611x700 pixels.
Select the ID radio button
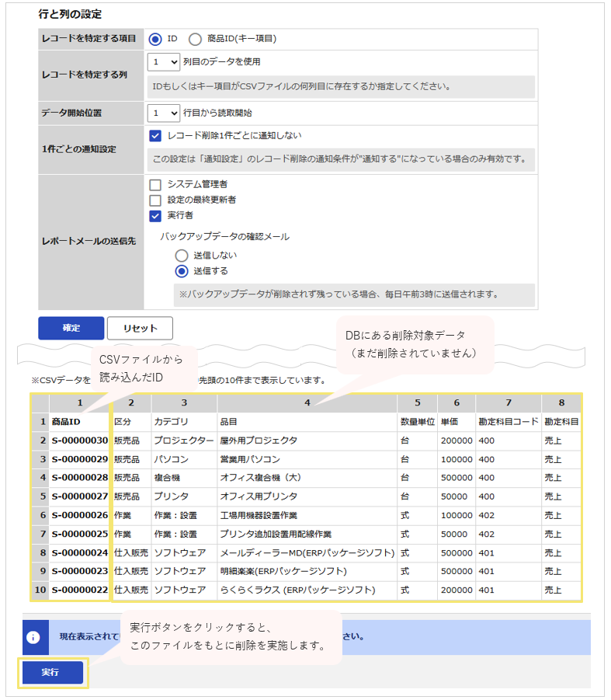coord(155,40)
